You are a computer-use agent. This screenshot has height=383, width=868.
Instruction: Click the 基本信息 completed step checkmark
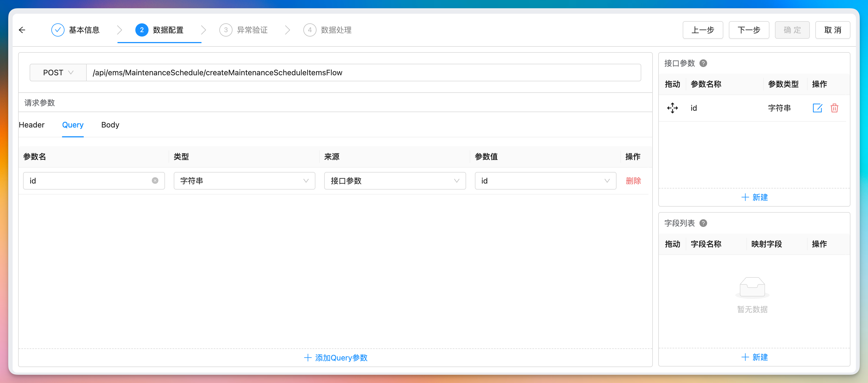(58, 30)
